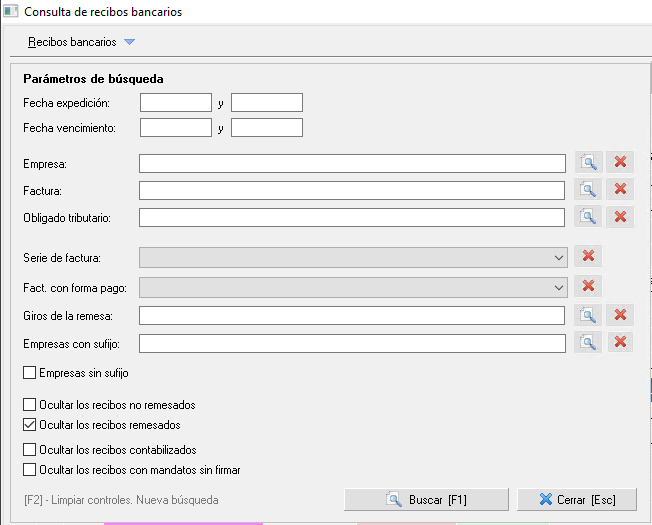Enable the Empresas sin sufijo checkbox

30,372
